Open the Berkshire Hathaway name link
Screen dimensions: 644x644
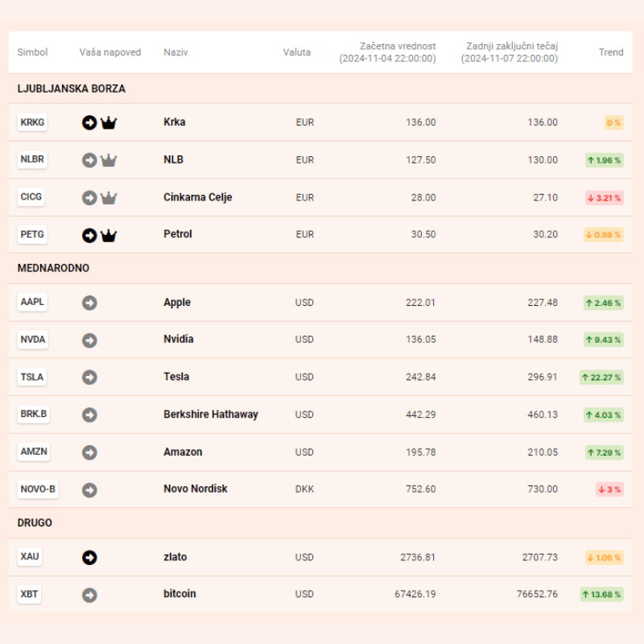coord(211,415)
